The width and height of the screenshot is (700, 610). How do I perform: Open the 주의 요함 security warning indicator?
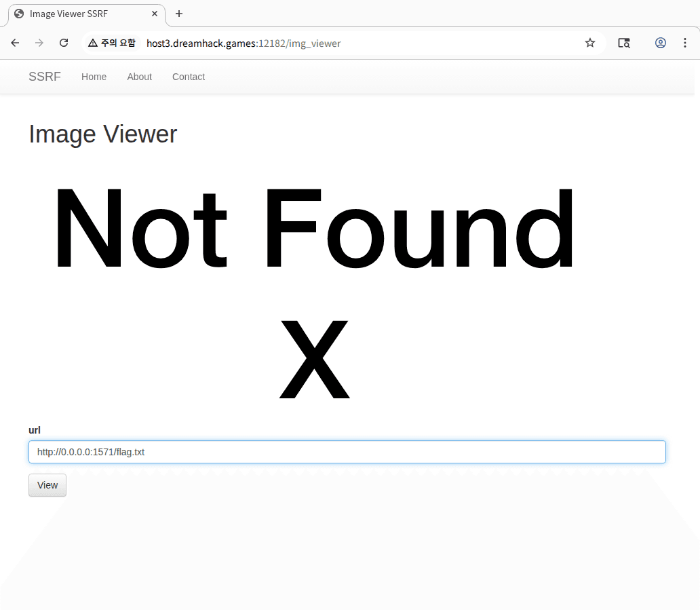pos(112,43)
